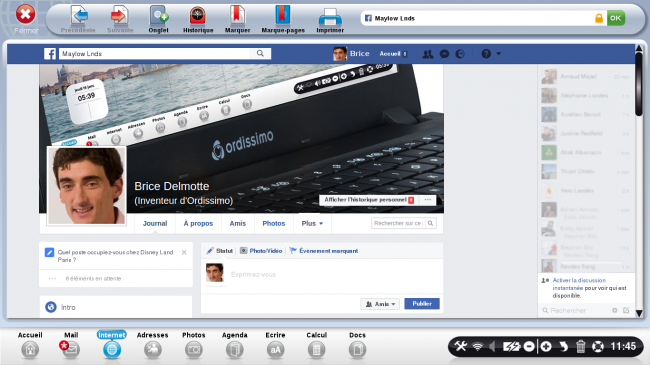Open Facebook friend requests icon
Viewport: 650px width, 365px height.
click(x=427, y=54)
